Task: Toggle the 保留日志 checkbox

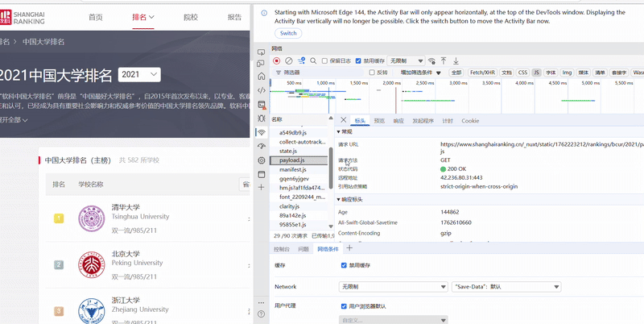Action: (x=324, y=61)
